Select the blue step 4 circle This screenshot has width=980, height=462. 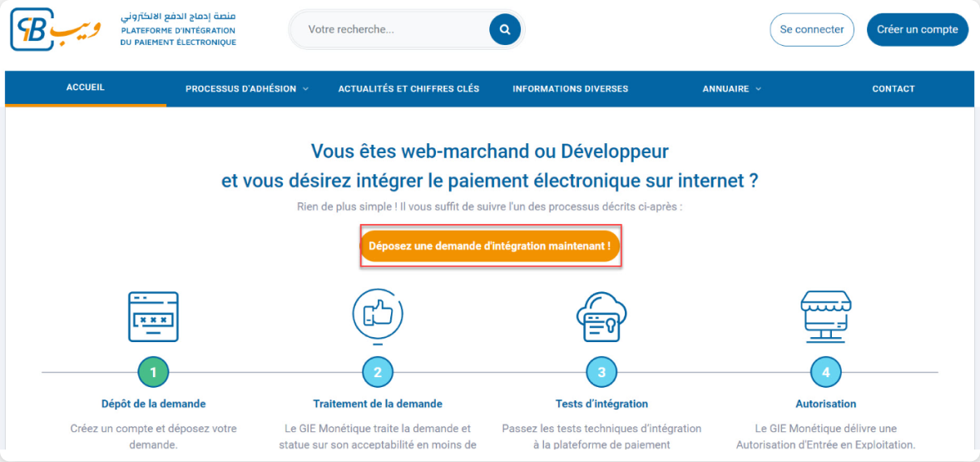(825, 372)
